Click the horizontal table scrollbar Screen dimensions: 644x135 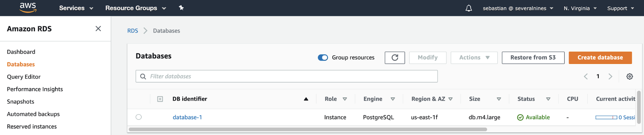pos(308,130)
